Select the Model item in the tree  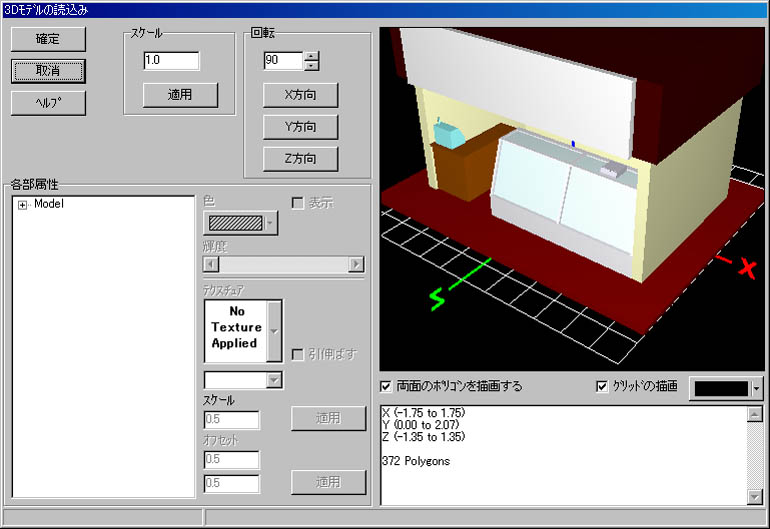[x=49, y=204]
